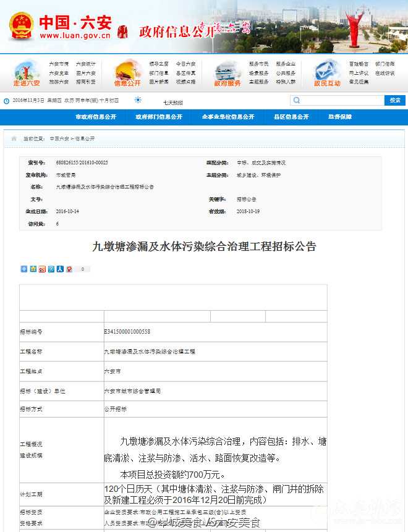408x532 pixels.
Task: Share via Renren icon
Action: (60, 269)
